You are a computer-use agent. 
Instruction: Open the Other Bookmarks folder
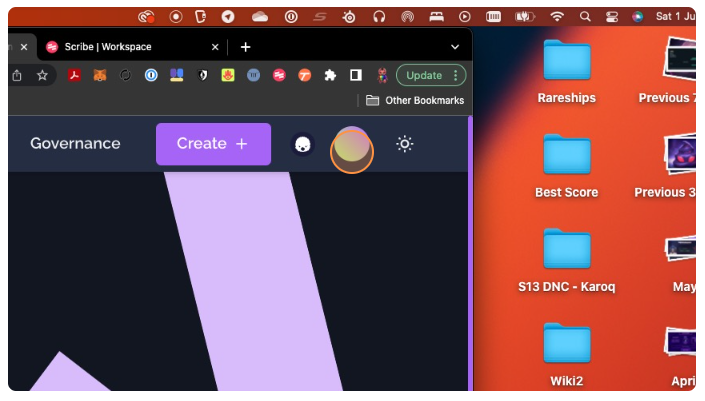(x=415, y=100)
